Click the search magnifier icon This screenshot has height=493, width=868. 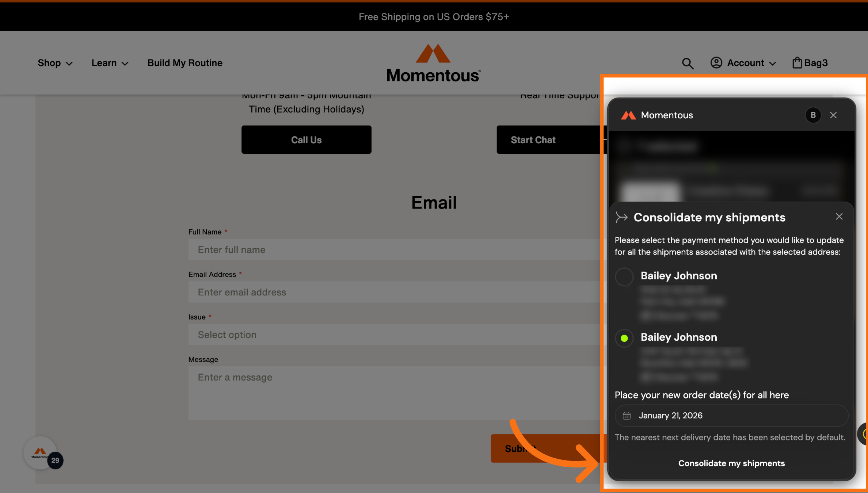pyautogui.click(x=688, y=63)
